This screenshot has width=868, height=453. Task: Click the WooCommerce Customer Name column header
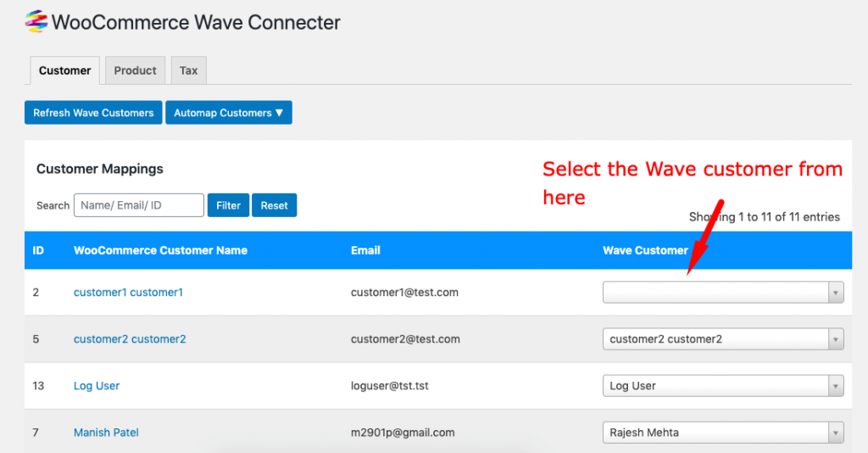pyautogui.click(x=160, y=250)
